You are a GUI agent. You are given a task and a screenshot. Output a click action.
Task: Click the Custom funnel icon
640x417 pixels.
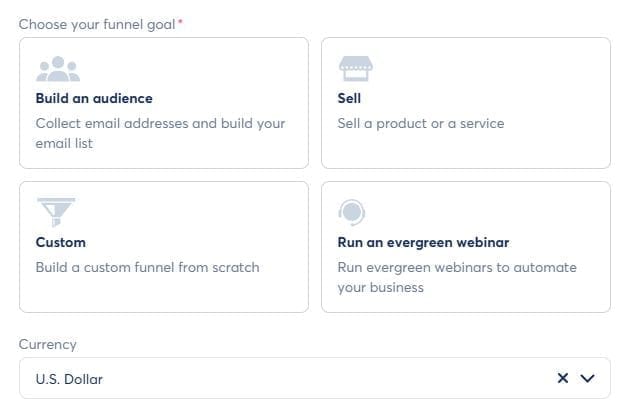(x=56, y=212)
